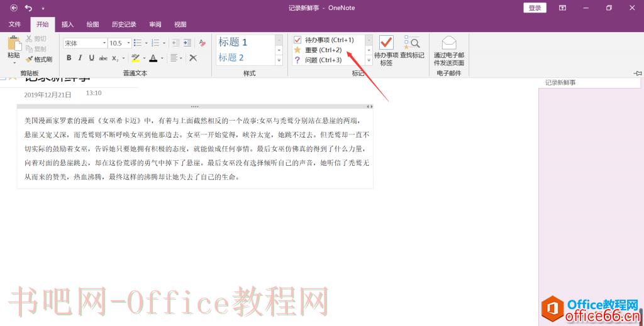Click the clear formatting eraser icon
Viewport: 644px width, 326px height.
coord(202,43)
